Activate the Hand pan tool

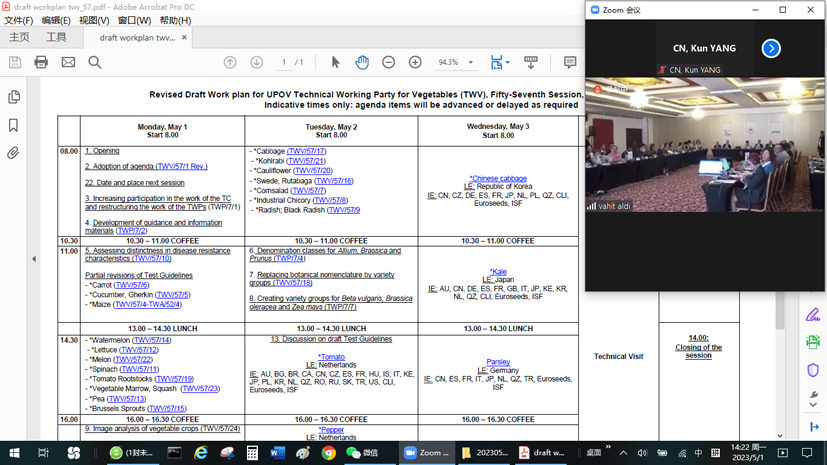click(x=362, y=62)
